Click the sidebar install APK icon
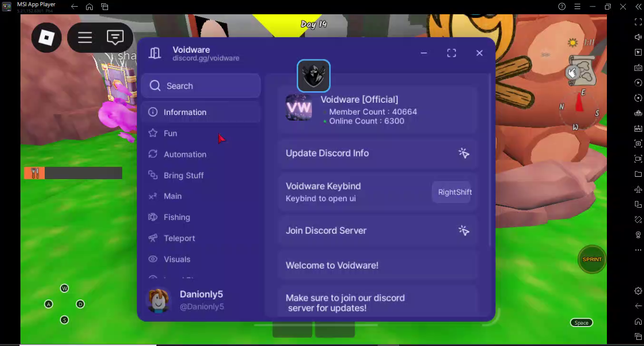The height and width of the screenshot is (346, 644). [x=638, y=128]
